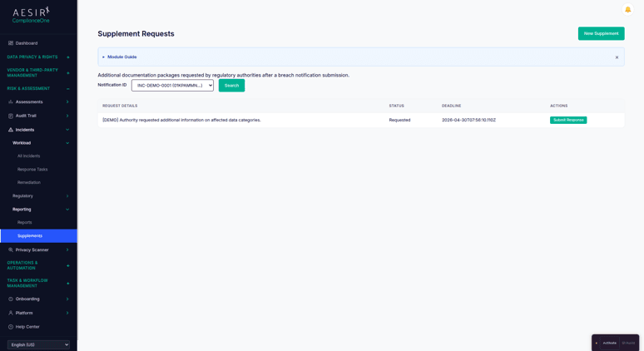Click the Actions column header
This screenshot has width=644, height=351.
(558, 106)
